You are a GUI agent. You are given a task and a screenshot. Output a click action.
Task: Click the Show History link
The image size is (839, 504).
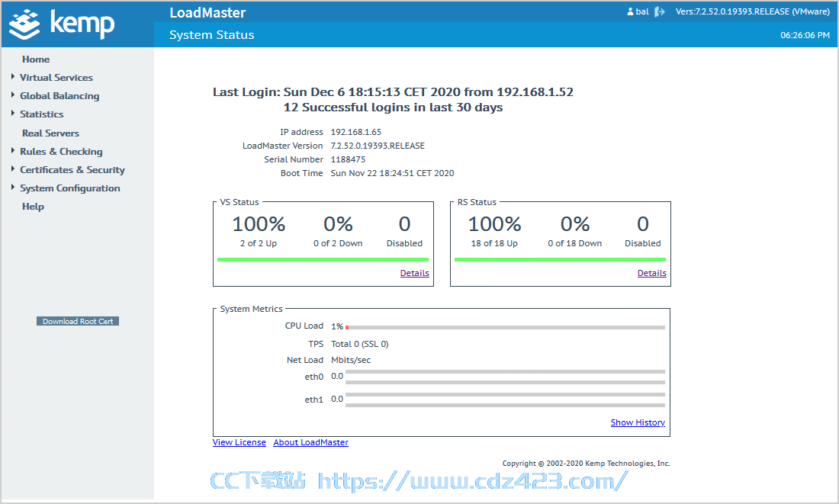(638, 422)
